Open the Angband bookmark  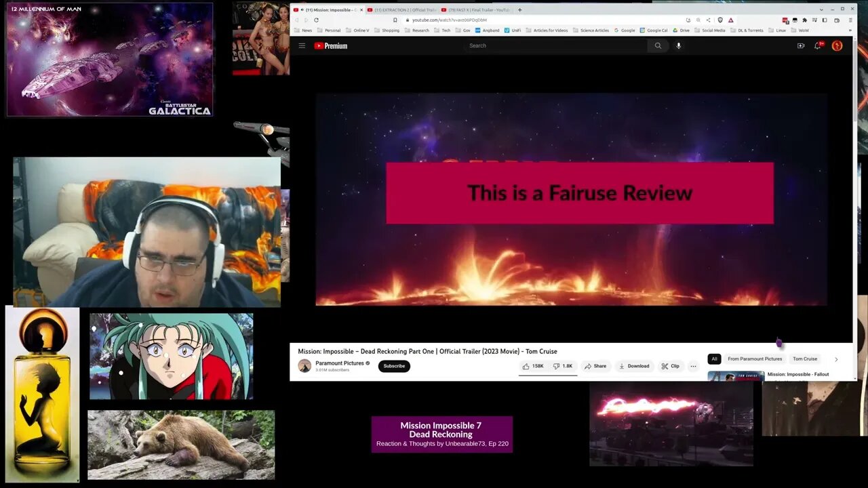click(488, 30)
